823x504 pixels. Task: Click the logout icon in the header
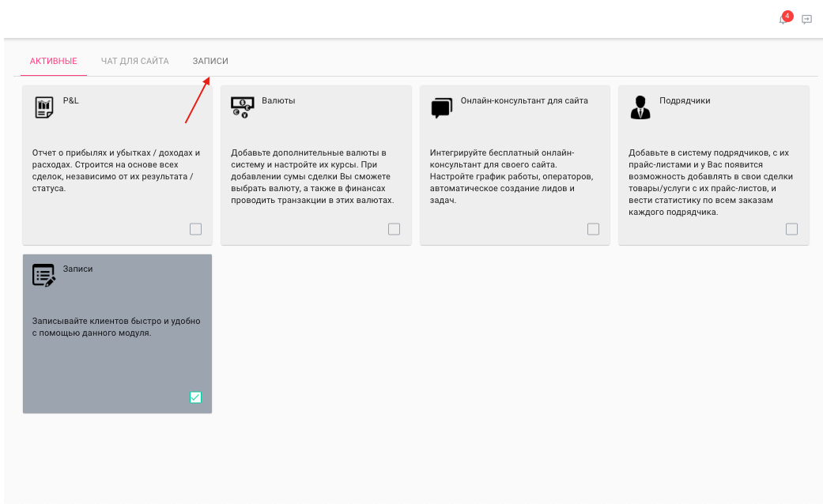coord(806,20)
